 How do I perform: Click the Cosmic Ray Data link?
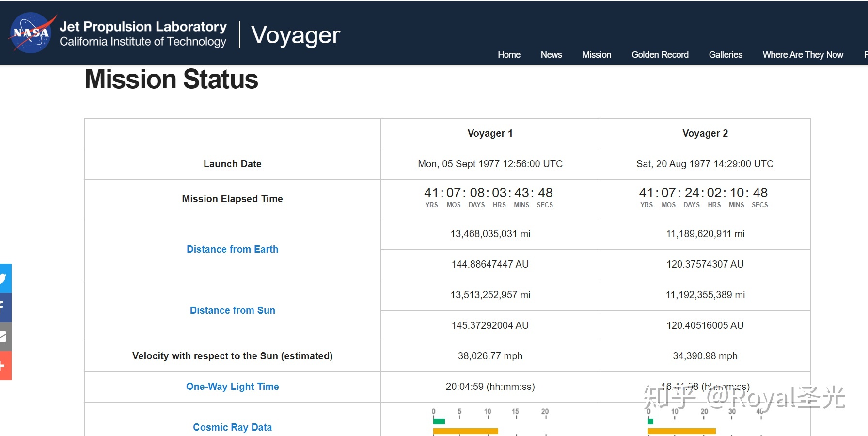point(233,427)
